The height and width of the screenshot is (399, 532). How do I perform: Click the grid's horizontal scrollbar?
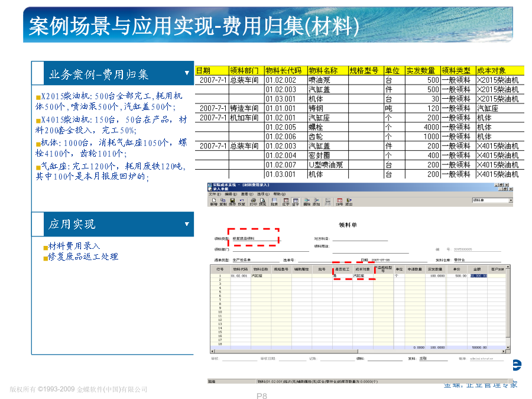(x=358, y=352)
